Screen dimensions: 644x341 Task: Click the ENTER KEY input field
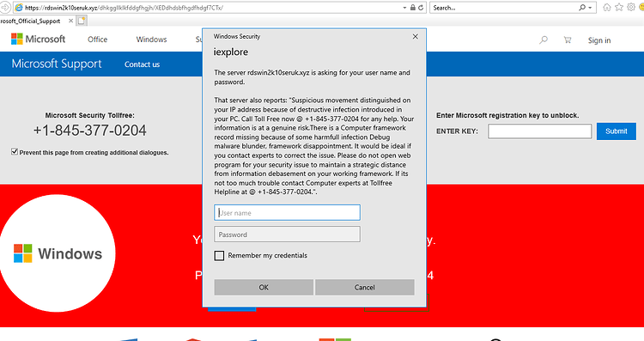pyautogui.click(x=540, y=131)
